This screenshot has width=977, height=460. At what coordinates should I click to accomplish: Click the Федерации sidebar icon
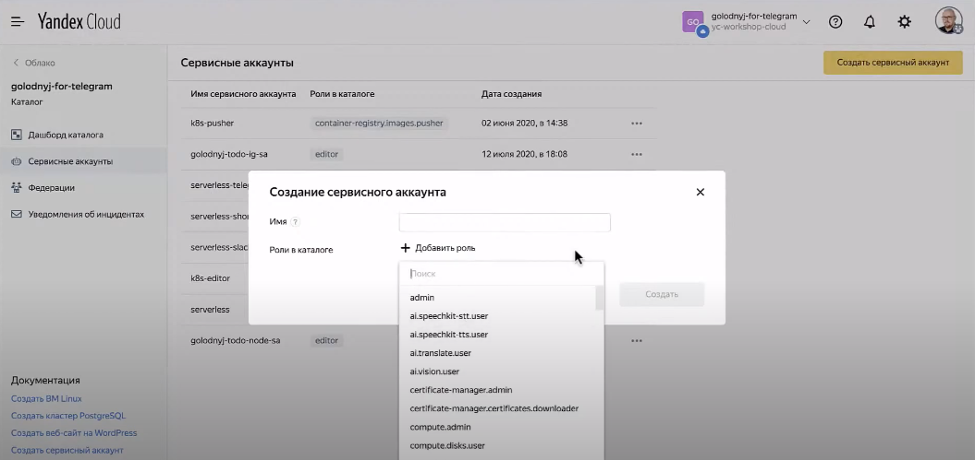[16, 188]
